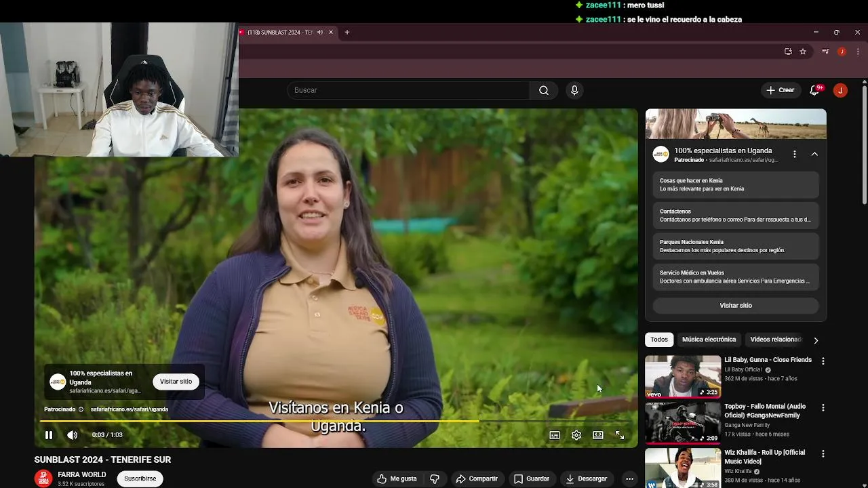Click 'Visitar sitio' on video overlay

click(x=176, y=382)
